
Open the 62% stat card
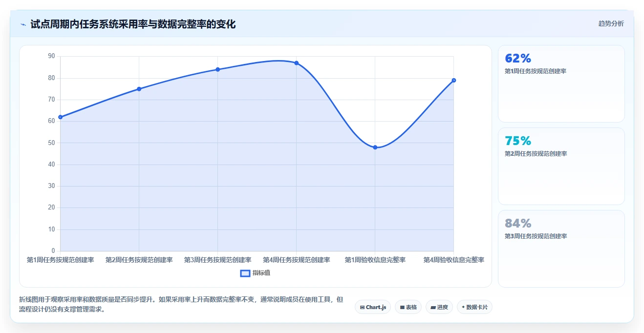(x=561, y=83)
